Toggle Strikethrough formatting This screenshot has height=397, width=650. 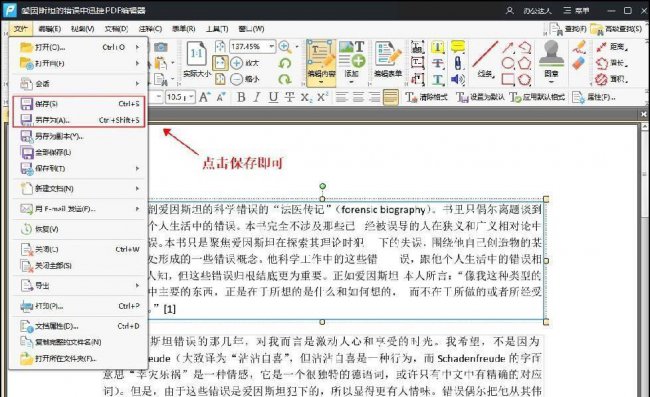[290, 97]
